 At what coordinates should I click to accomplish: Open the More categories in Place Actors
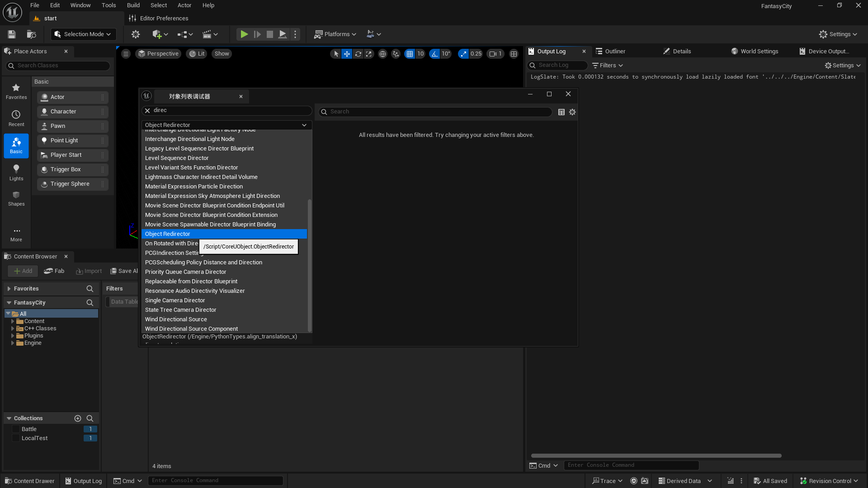16,235
